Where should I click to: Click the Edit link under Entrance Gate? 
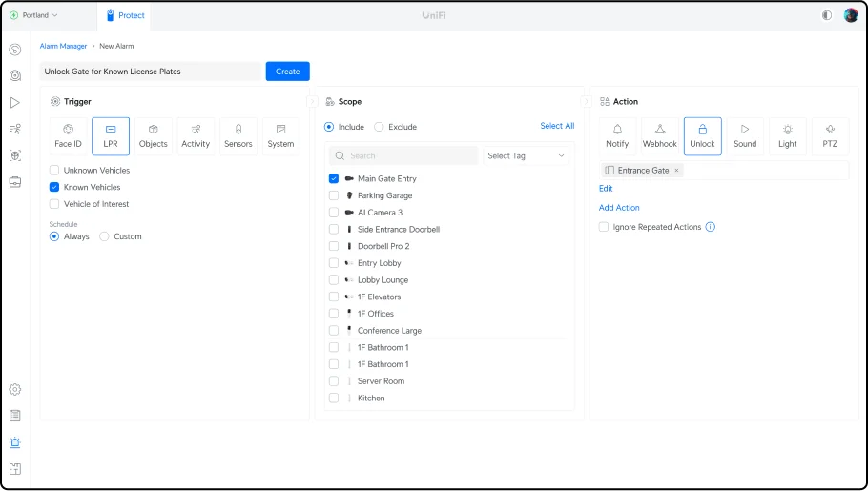pos(606,188)
